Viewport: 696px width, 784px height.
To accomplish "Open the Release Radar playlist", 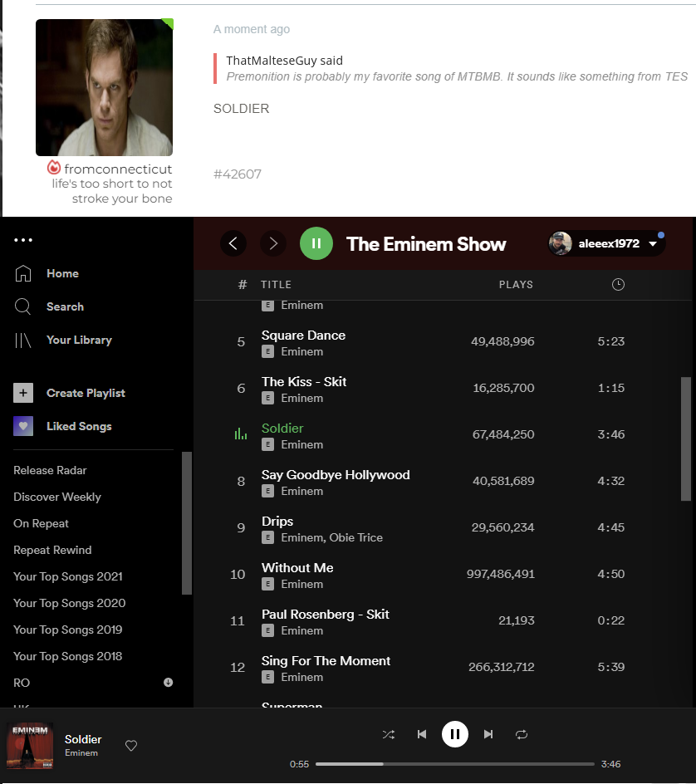I will [x=50, y=471].
